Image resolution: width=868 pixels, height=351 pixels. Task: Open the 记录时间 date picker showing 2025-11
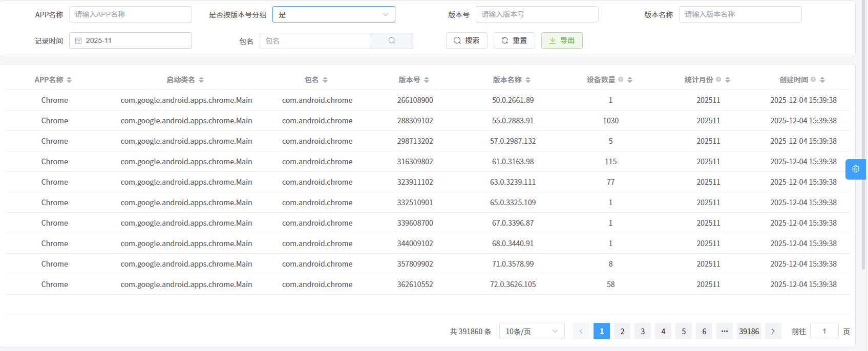click(131, 40)
